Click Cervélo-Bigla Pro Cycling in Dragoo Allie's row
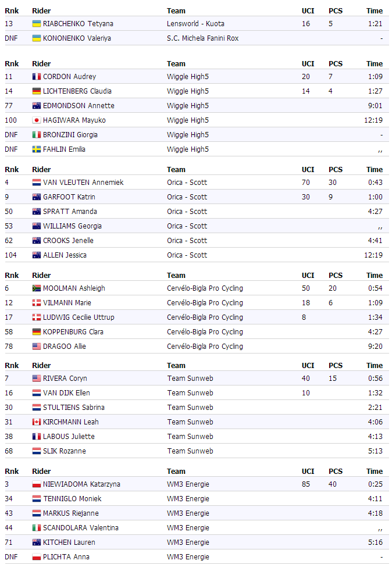 pyautogui.click(x=205, y=347)
